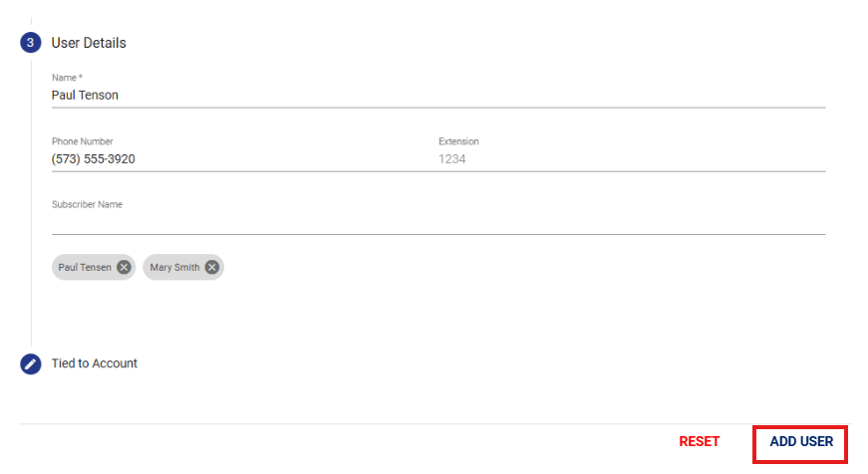Select the Paul Tensen chip label
Screen dimensions: 868x474
click(x=85, y=267)
